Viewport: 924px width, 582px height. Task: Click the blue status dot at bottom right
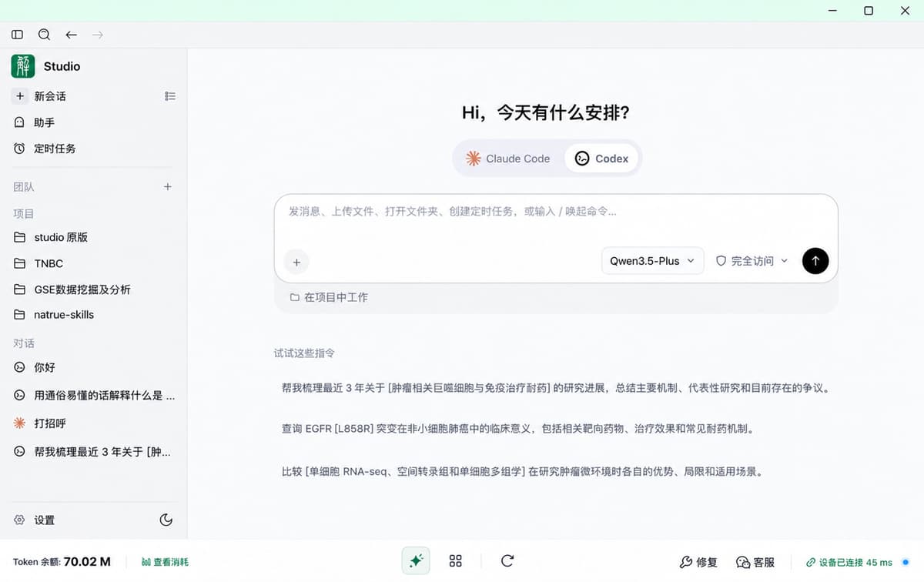click(x=906, y=563)
